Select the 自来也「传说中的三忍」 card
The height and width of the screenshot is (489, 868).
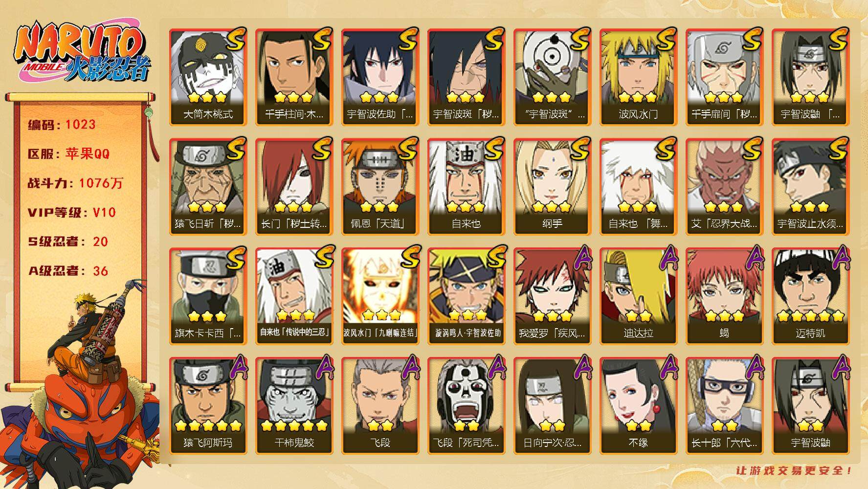pyautogui.click(x=294, y=296)
